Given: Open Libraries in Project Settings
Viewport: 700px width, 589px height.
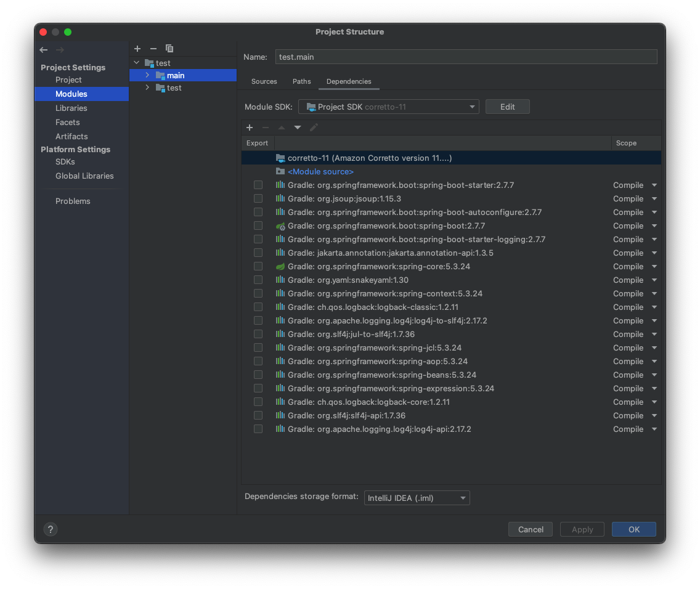Looking at the screenshot, I should click(x=71, y=108).
